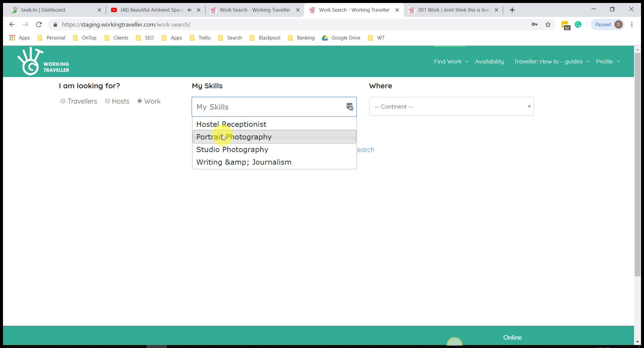Bookmark this page with the star icon
Viewport: 644px width, 348px height.
click(x=548, y=25)
